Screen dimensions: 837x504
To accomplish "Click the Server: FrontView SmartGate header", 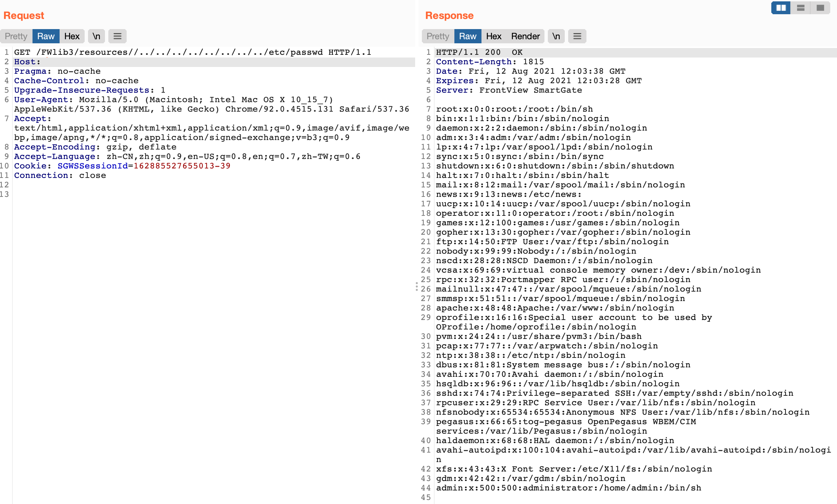I will coord(509,90).
